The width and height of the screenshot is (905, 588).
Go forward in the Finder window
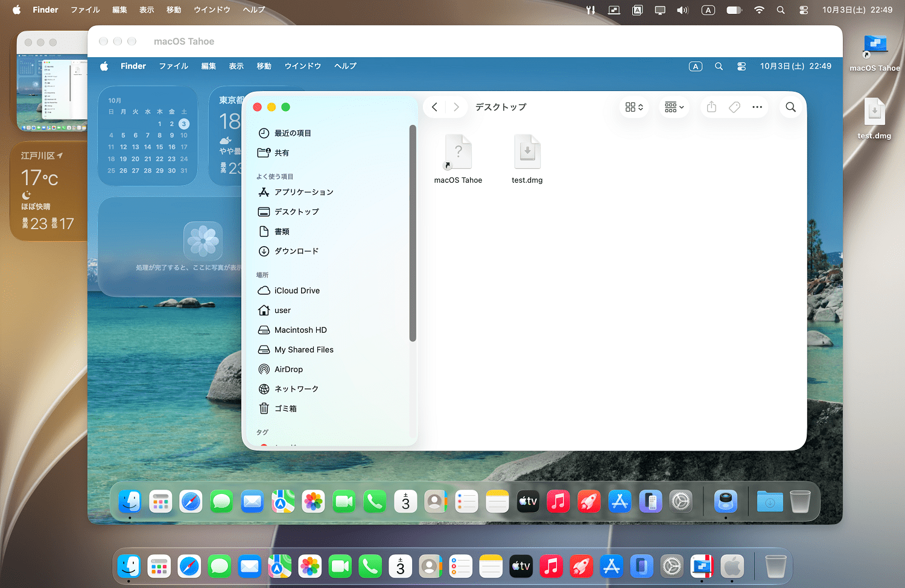click(457, 107)
